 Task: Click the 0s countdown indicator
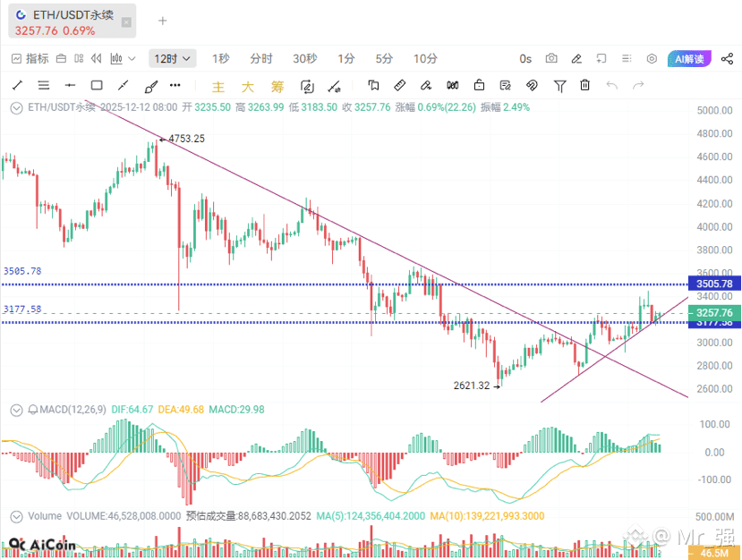coord(525,59)
